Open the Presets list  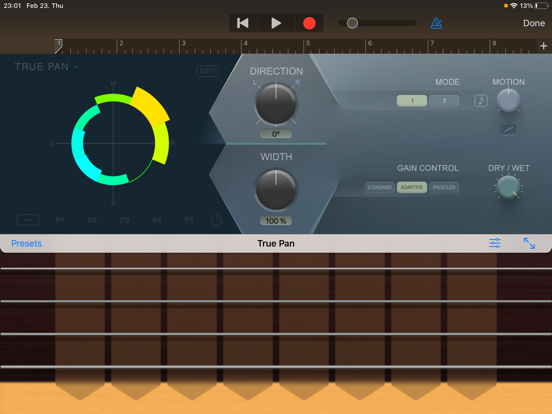click(26, 243)
